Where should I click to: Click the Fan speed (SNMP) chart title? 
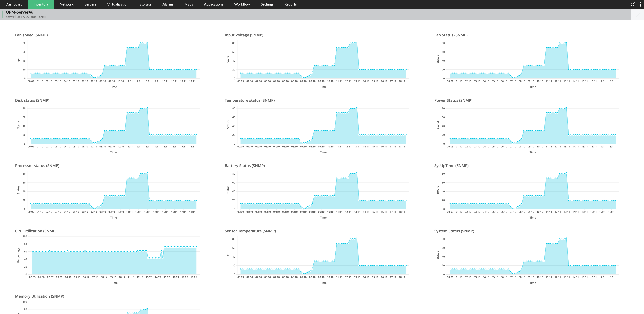(x=31, y=35)
